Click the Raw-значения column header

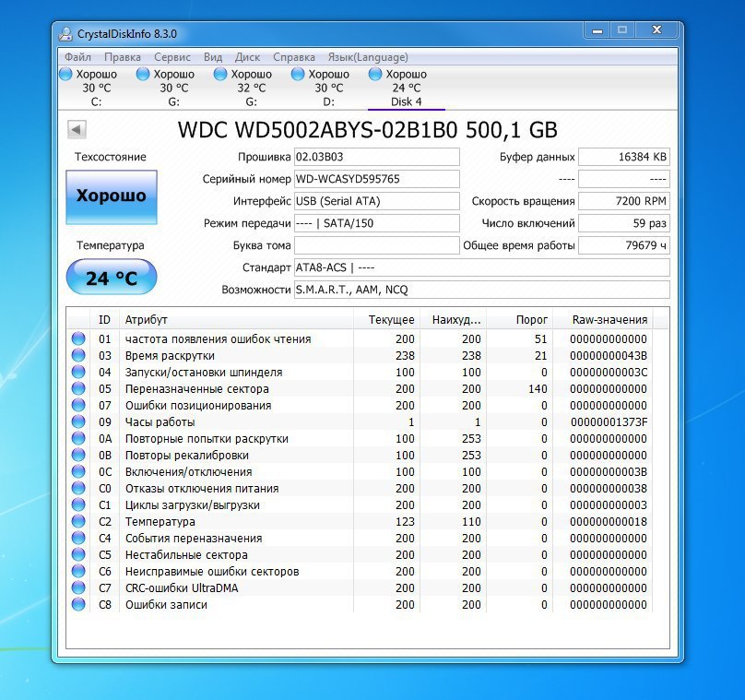click(x=603, y=320)
